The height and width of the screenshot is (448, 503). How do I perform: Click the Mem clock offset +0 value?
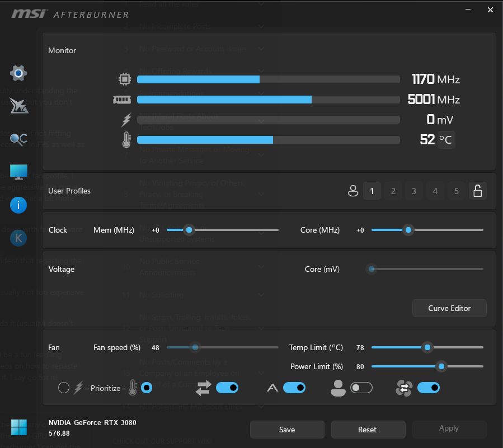pyautogui.click(x=155, y=230)
